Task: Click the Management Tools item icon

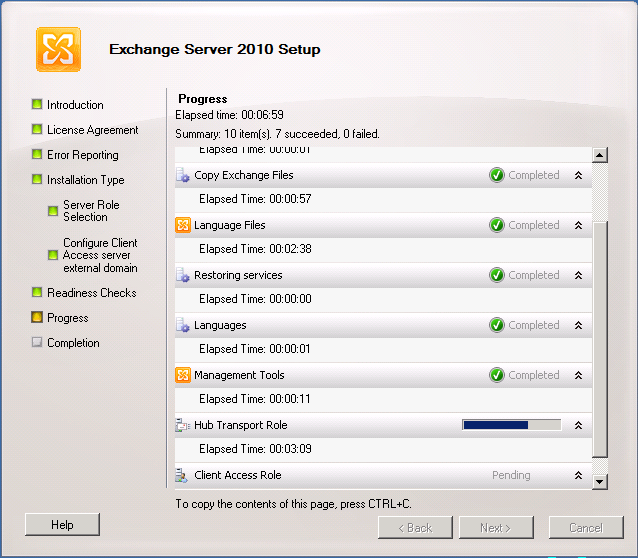Action: pyautogui.click(x=183, y=375)
